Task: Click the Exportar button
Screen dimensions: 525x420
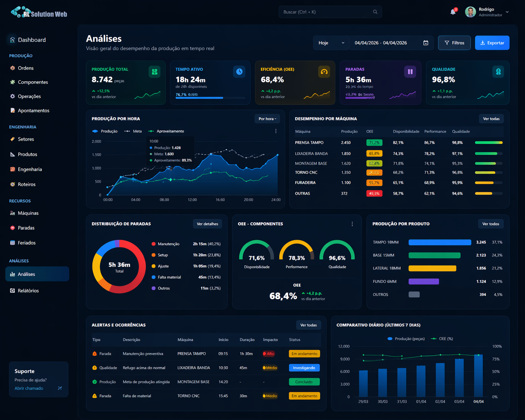Action: pyautogui.click(x=492, y=43)
